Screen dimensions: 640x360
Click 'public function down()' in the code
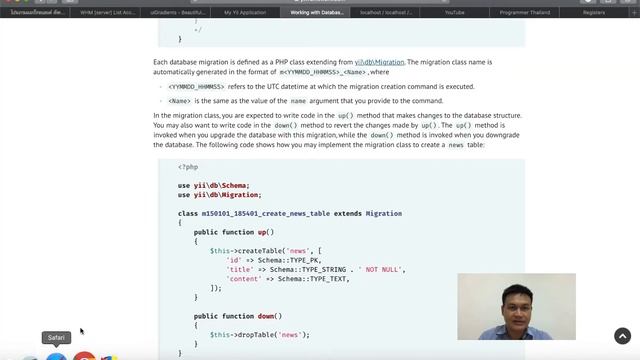[238, 316]
